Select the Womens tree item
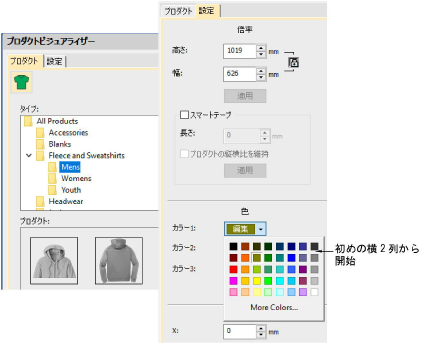This screenshot has width=427, height=360. click(x=76, y=178)
